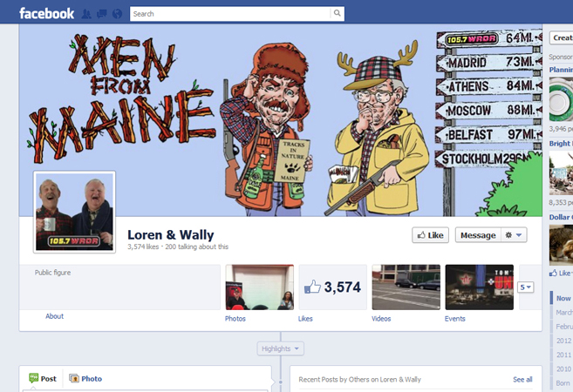Like the sponsored cat ad
Viewport: 573px width, 392px height.
(560, 273)
